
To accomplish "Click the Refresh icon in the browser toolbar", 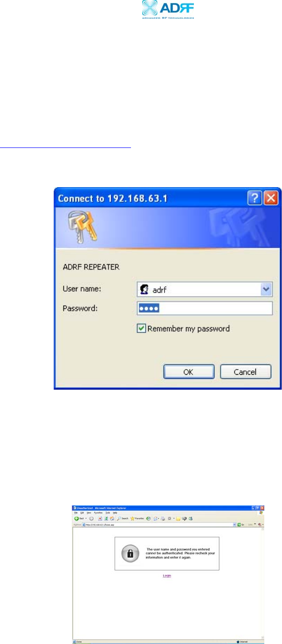I will (107, 518).
